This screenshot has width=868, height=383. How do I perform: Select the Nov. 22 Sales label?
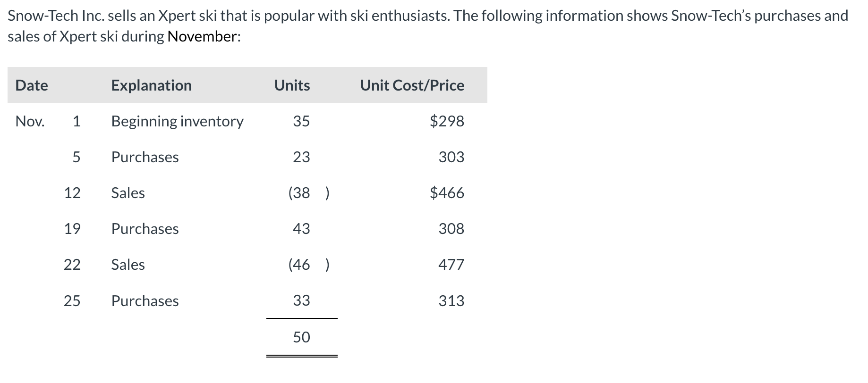tap(128, 265)
